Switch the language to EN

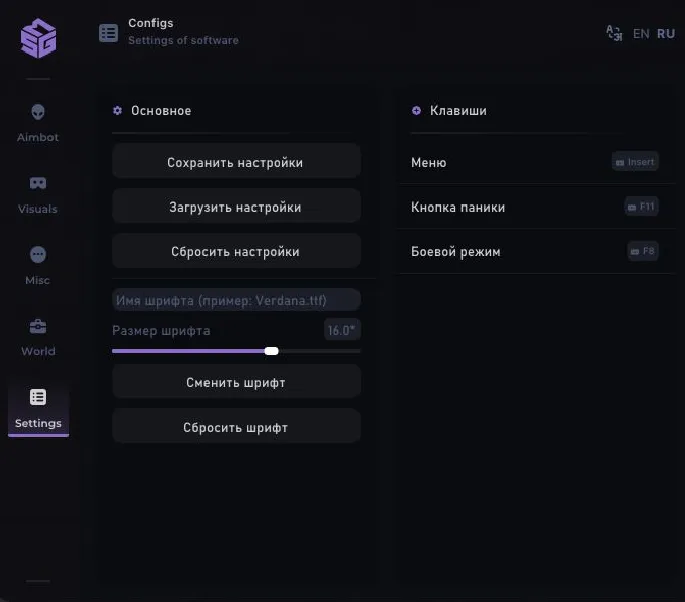pos(641,34)
